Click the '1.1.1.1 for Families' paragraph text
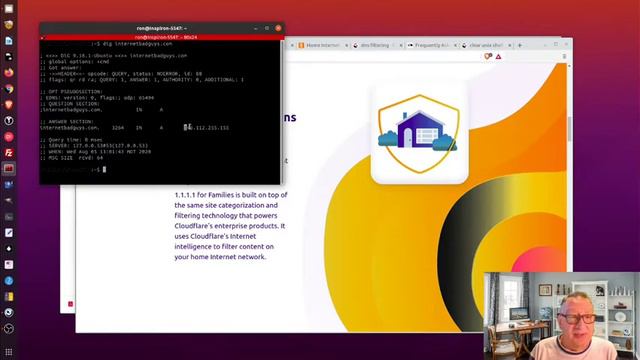 [x=231, y=226]
